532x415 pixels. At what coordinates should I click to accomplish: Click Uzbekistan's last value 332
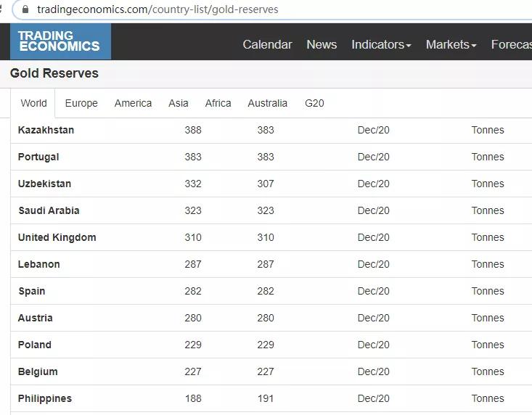coord(193,184)
